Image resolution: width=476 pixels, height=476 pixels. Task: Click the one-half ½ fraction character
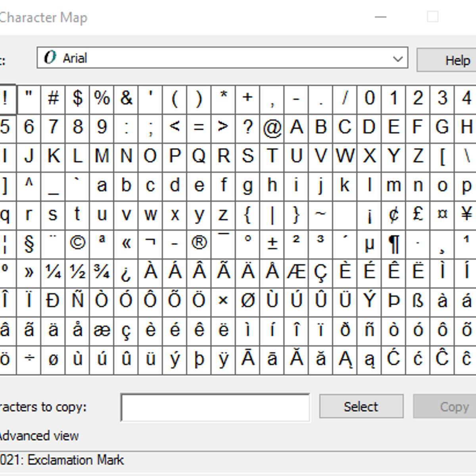(x=77, y=272)
